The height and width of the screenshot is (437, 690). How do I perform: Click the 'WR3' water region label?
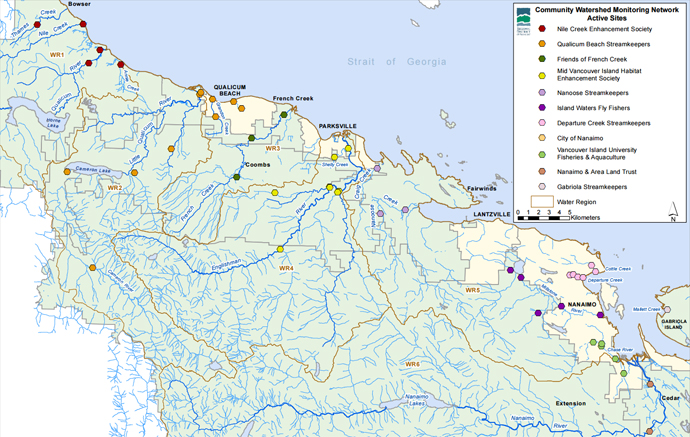(x=273, y=148)
